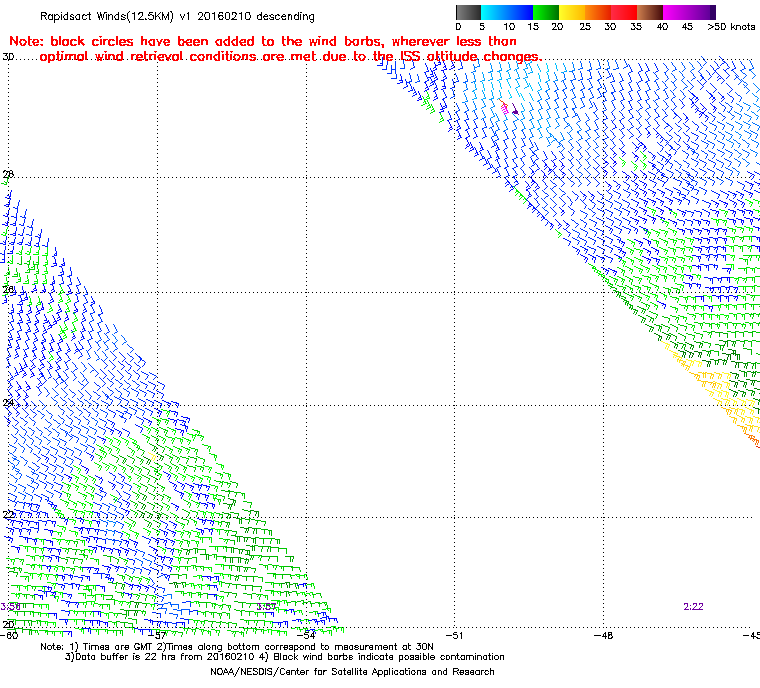This screenshot has width=760, height=688.
Task: Click the footnote about Times are GMT
Action: pos(237,647)
